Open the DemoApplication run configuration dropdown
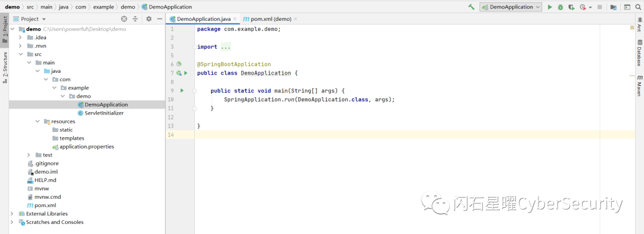Viewport: 644px width, 234px height. pos(511,7)
